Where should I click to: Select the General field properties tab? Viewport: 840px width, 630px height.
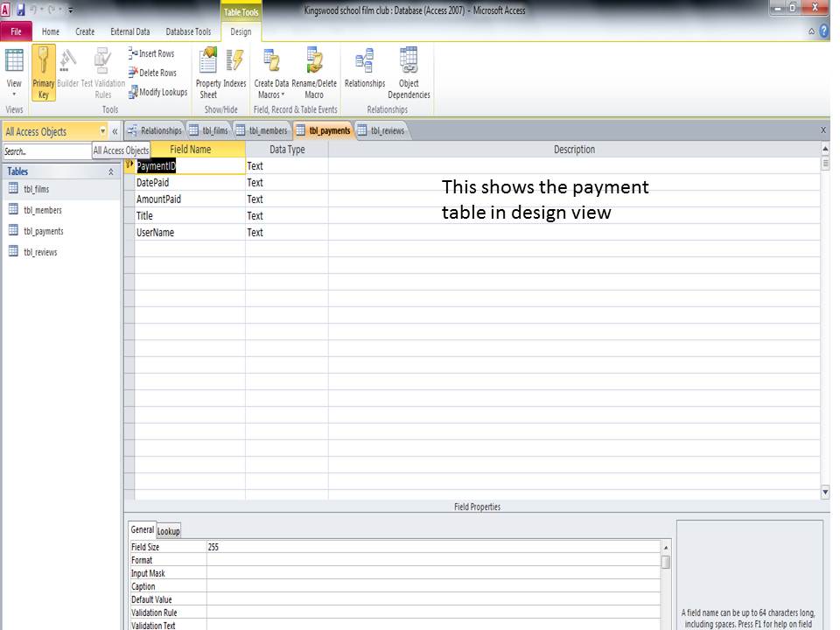tap(142, 530)
